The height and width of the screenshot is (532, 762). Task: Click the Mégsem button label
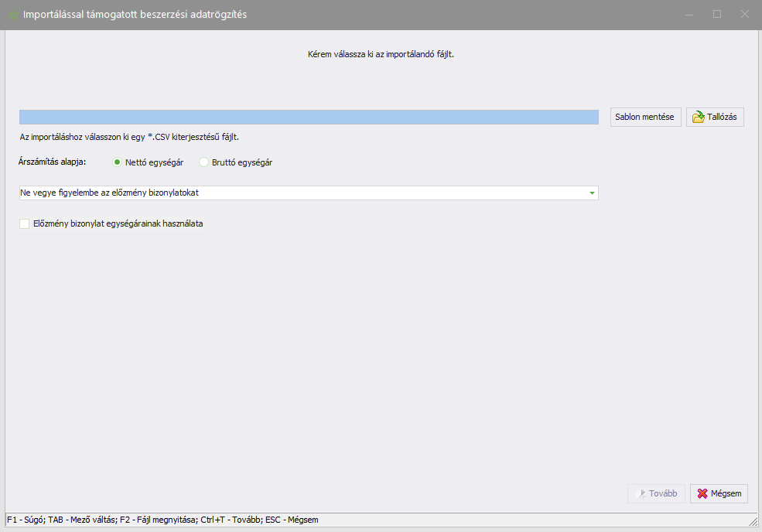[726, 493]
